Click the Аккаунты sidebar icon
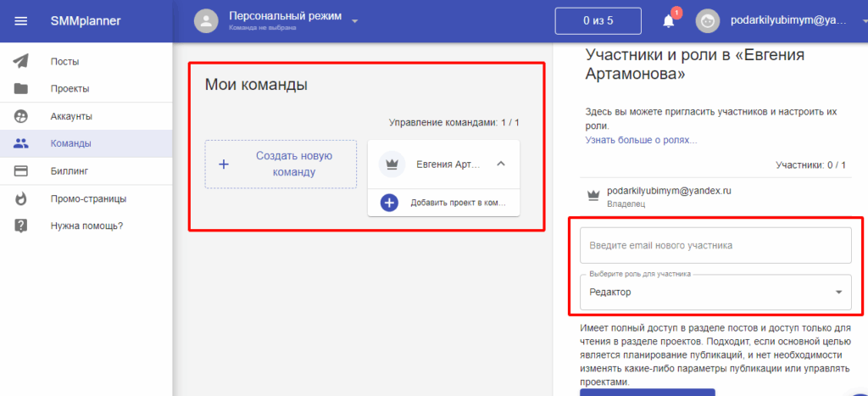The height and width of the screenshot is (396, 868). 20,116
